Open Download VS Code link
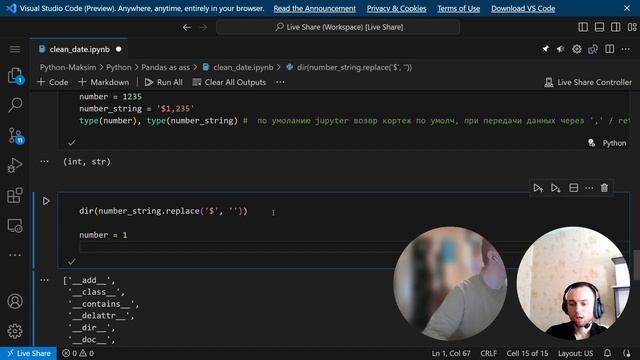This screenshot has height=360, width=640. pos(523,9)
